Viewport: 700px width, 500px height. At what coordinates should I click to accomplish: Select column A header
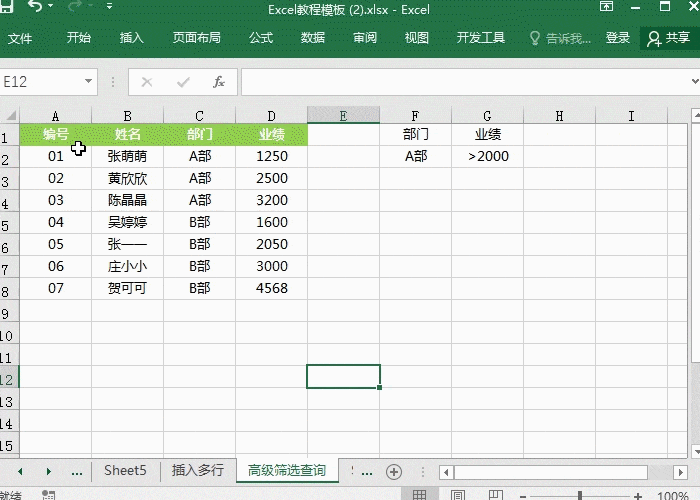[x=55, y=116]
